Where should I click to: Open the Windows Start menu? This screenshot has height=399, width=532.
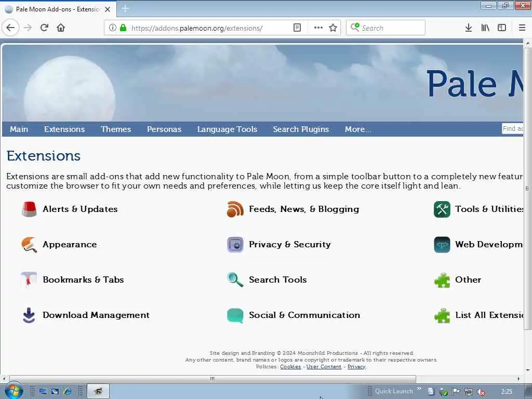point(14,391)
